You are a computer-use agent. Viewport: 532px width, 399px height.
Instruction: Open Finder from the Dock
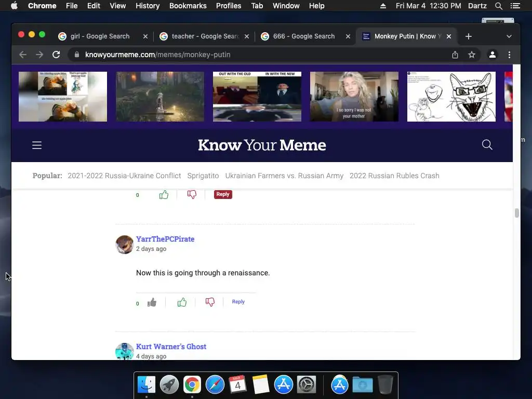147,385
